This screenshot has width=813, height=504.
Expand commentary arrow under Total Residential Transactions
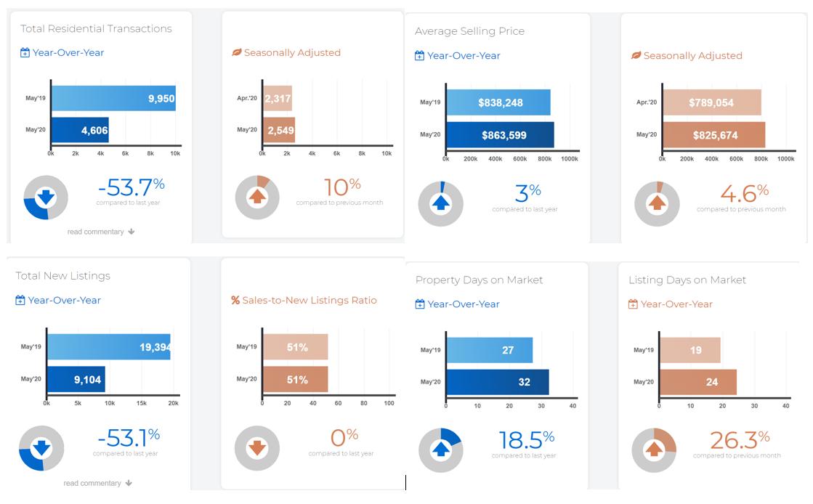[x=131, y=232]
